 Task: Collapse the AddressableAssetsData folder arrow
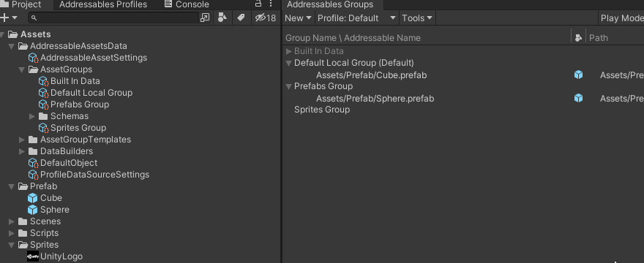pos(12,46)
